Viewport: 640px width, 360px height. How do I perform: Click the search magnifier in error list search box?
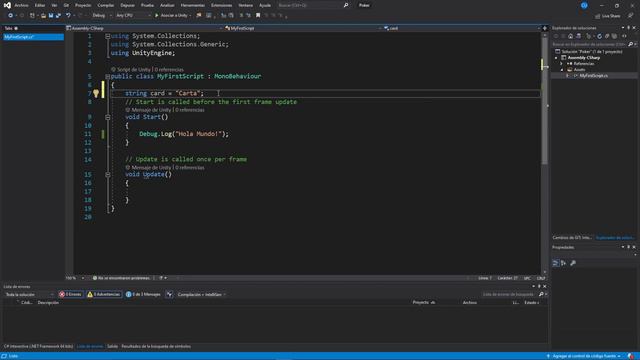pyautogui.click(x=541, y=294)
